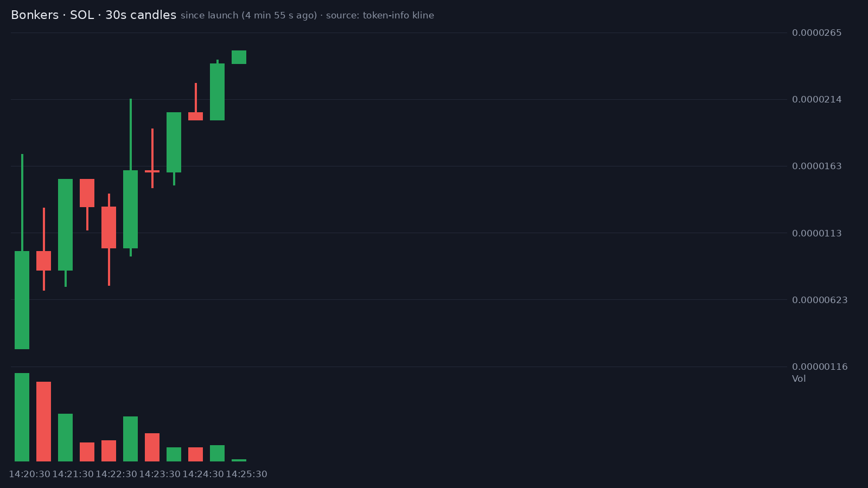This screenshot has width=868, height=488.
Task: Select the tallest green volume bar
Action: tap(22, 417)
